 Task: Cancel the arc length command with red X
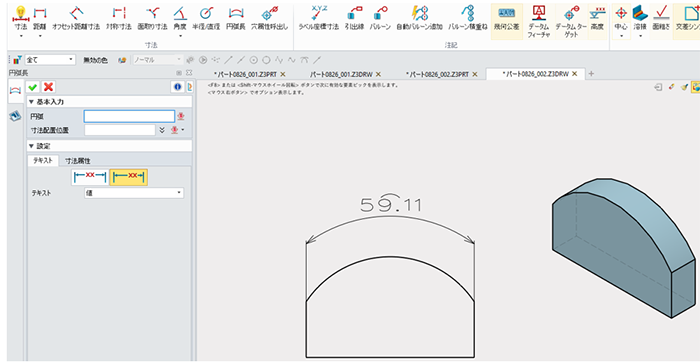pos(48,87)
